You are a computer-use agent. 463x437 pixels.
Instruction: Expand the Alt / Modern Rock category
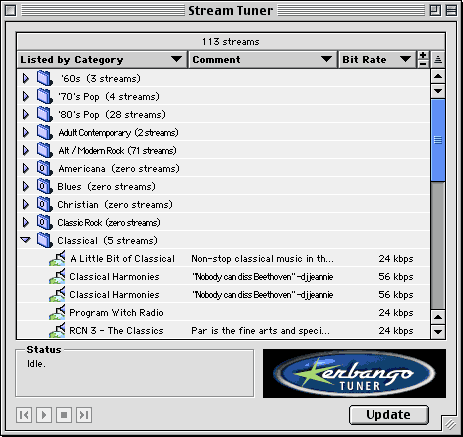pyautogui.click(x=26, y=150)
